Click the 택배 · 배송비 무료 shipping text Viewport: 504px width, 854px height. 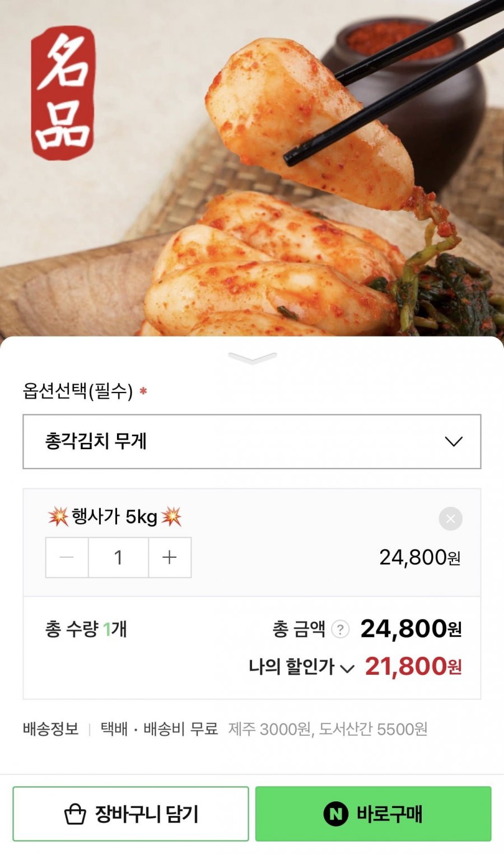159,729
